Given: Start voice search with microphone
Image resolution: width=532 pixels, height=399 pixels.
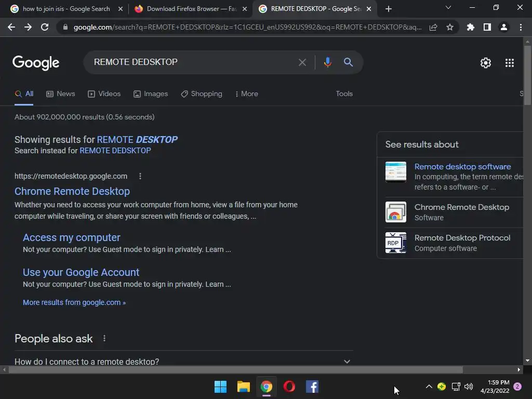Looking at the screenshot, I should click(327, 62).
